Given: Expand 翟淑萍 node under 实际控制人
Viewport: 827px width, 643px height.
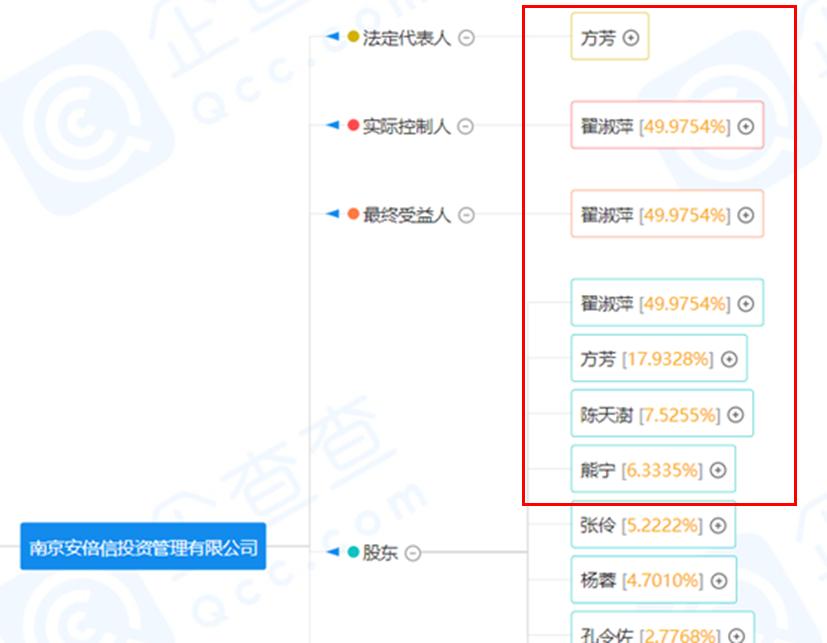Looking at the screenshot, I should (745, 127).
